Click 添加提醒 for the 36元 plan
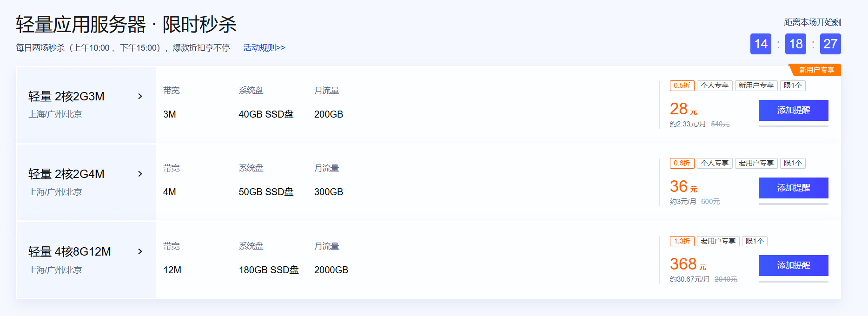868x316 pixels. click(793, 188)
